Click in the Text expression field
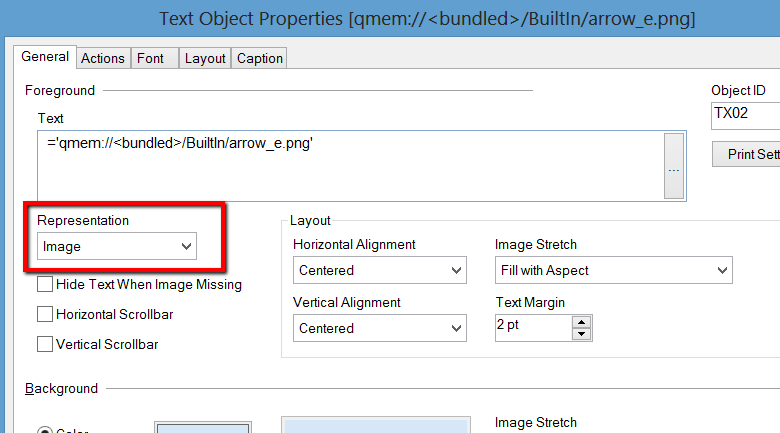Viewport: 780px width, 433px height. [350, 165]
